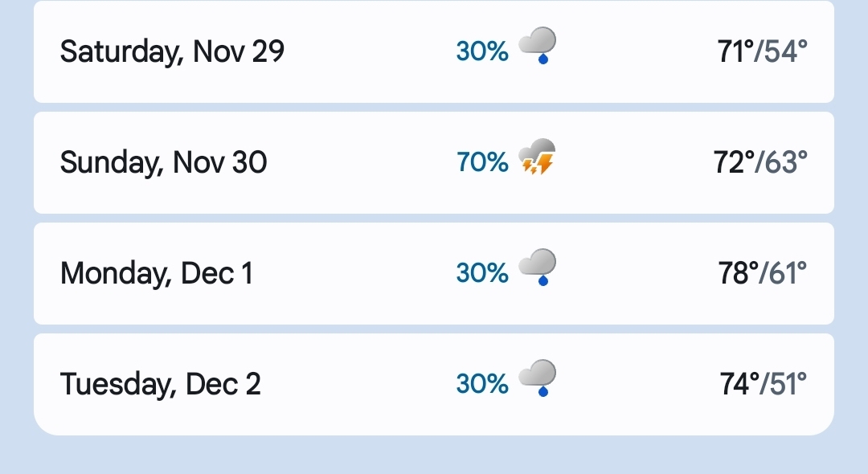Image resolution: width=868 pixels, height=474 pixels.
Task: Click Monday's low temperature of 61°
Action: click(786, 274)
